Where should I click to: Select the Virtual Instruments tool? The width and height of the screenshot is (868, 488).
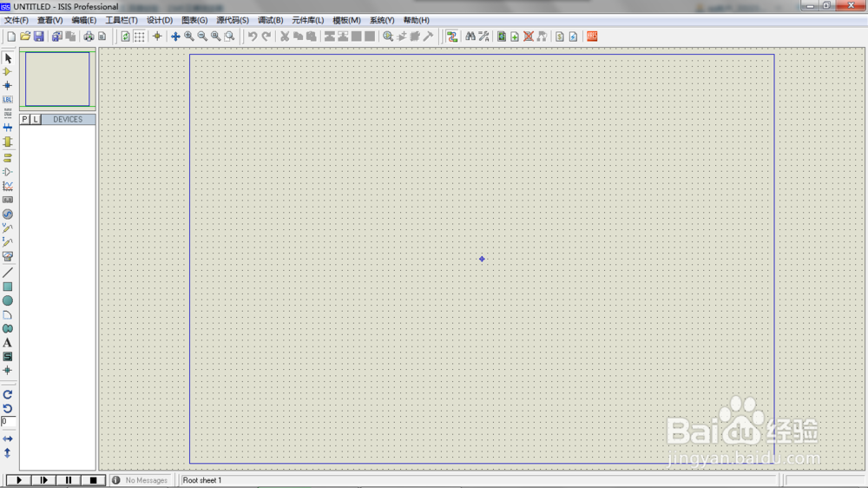(8, 256)
